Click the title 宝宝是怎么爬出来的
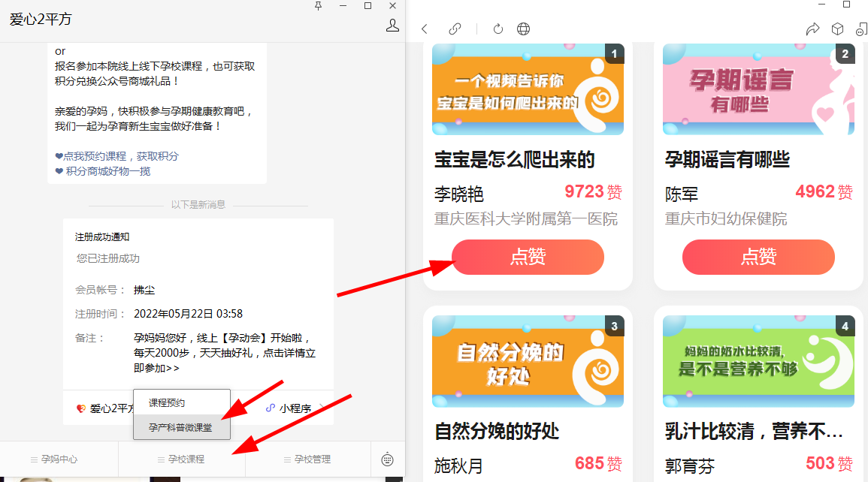 point(514,160)
